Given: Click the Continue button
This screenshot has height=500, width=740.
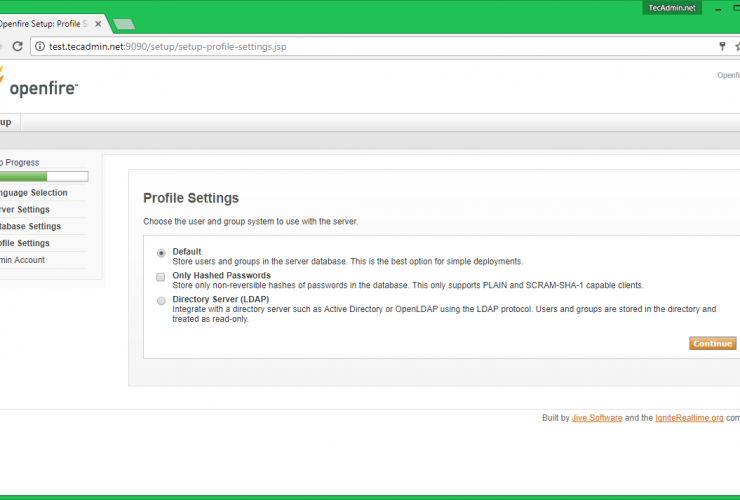Looking at the screenshot, I should click(x=712, y=343).
